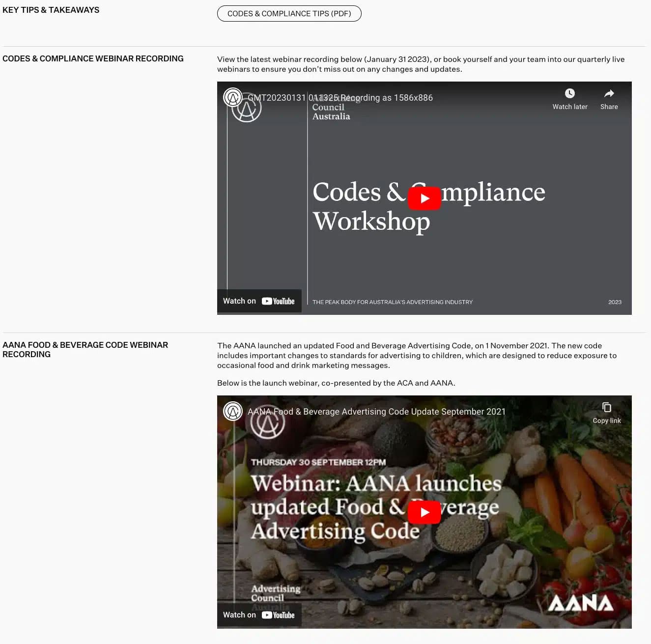Click the 'AANA FOOD & BEVERAGE CODE WEBINAR RECORDING' heading
This screenshot has width=651, height=644.
pyautogui.click(x=85, y=350)
